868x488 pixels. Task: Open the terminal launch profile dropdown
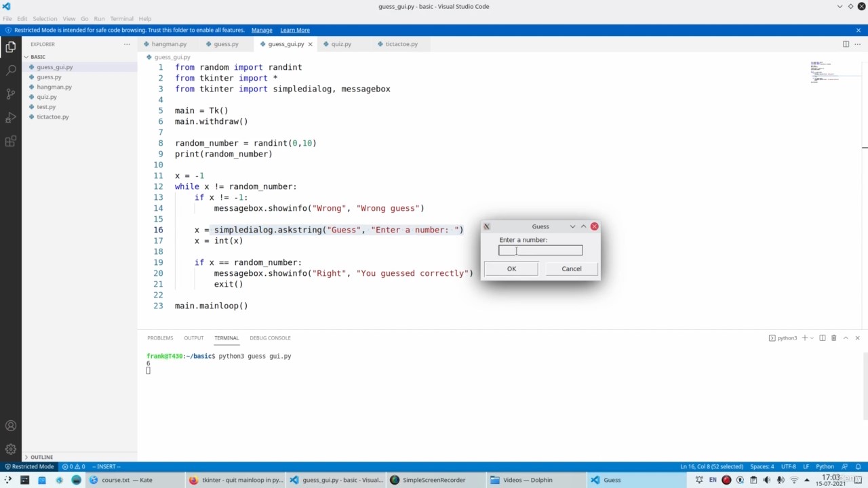click(812, 338)
